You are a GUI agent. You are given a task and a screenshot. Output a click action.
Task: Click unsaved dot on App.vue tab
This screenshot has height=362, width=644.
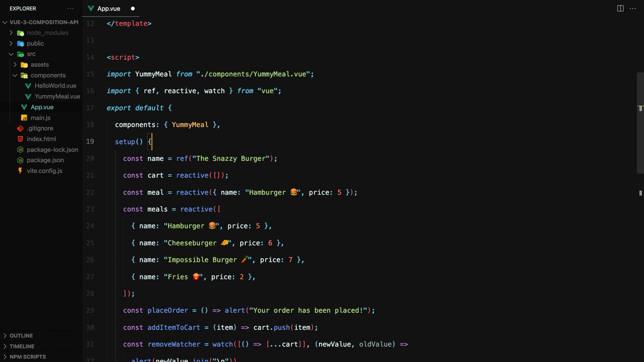133,9
